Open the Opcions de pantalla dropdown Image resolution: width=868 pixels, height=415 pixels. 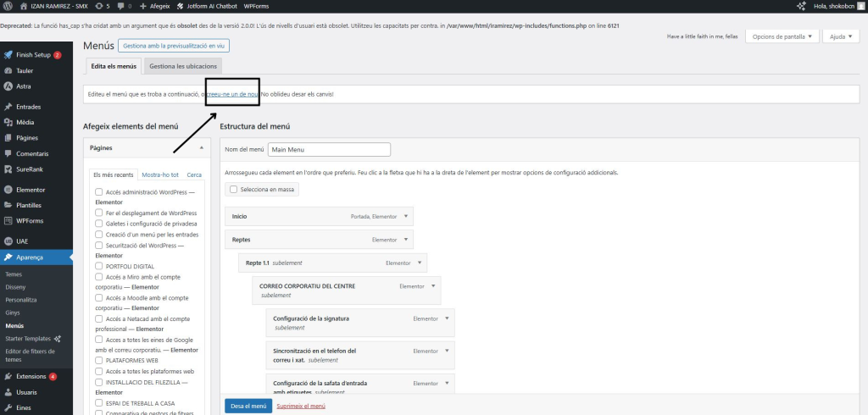point(784,36)
